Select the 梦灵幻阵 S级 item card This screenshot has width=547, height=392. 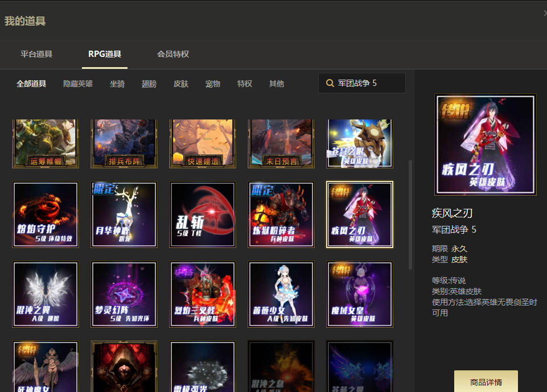(x=124, y=294)
